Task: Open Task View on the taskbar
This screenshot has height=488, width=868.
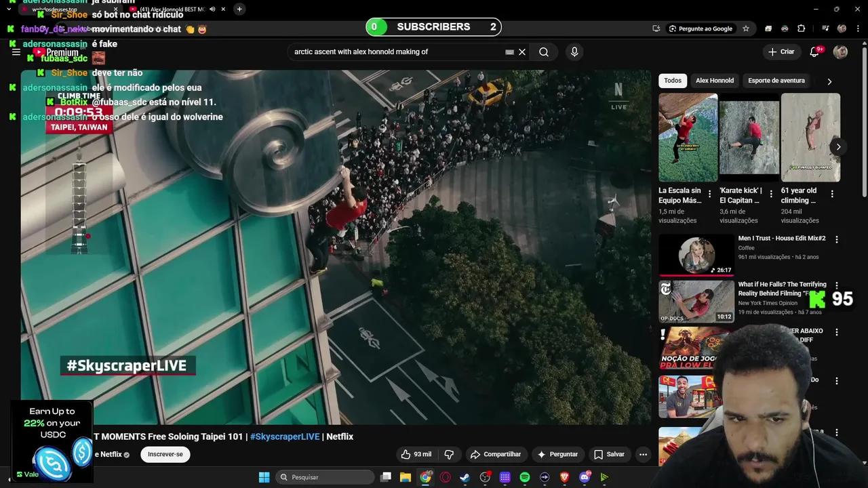Action: (x=386, y=477)
